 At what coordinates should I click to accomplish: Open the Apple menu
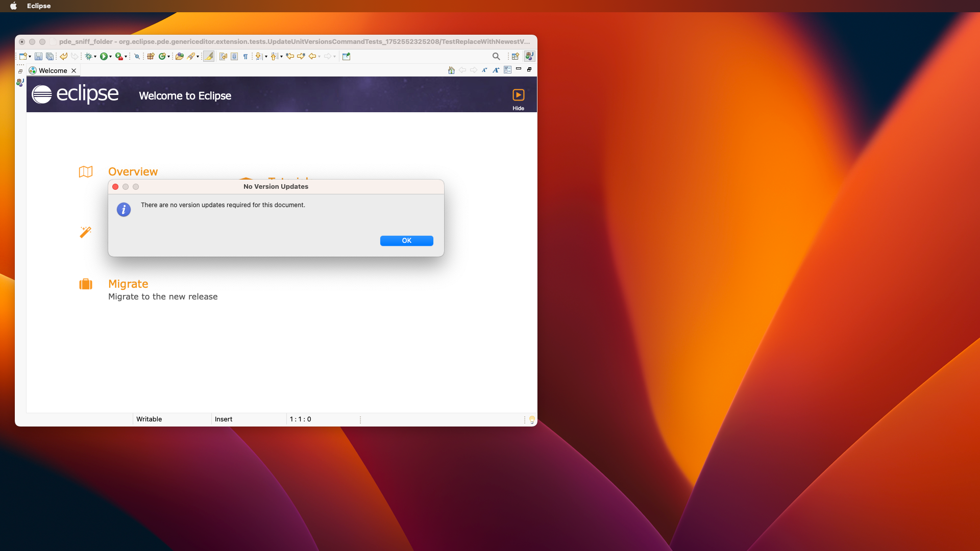[x=13, y=6]
